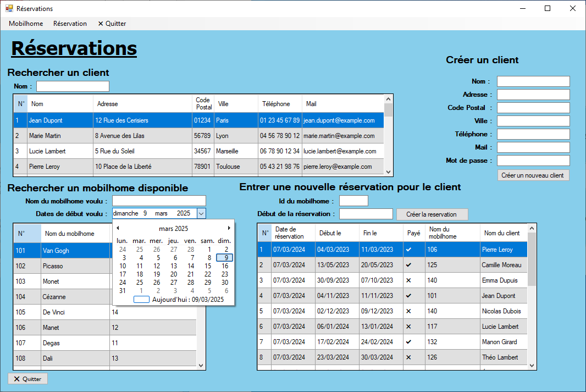This screenshot has width=586, height=392.
Task: Toggle paid status for Jean Dupont reservation
Action: [408, 296]
